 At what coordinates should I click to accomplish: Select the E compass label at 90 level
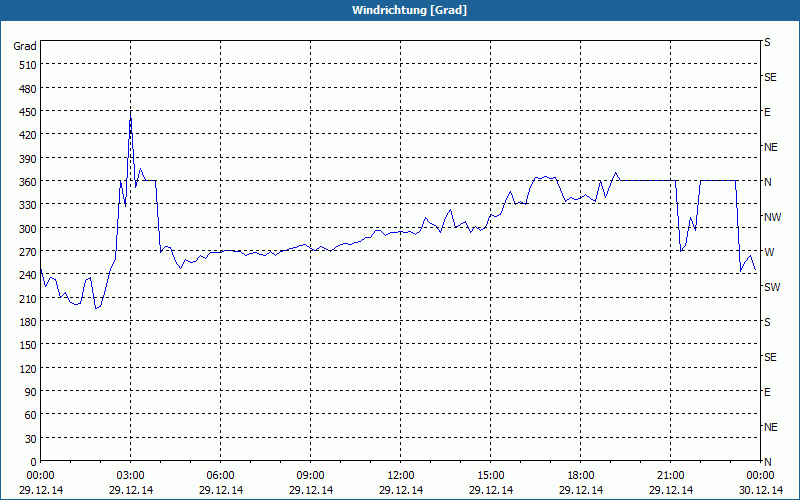pos(767,392)
